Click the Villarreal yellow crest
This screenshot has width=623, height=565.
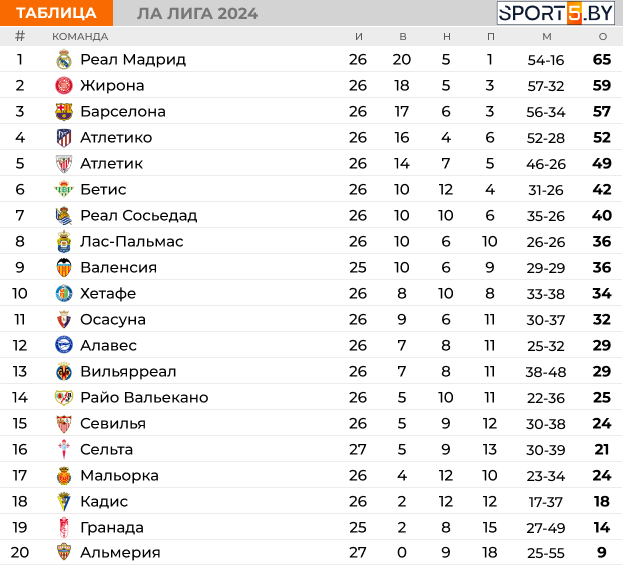pyautogui.click(x=64, y=372)
